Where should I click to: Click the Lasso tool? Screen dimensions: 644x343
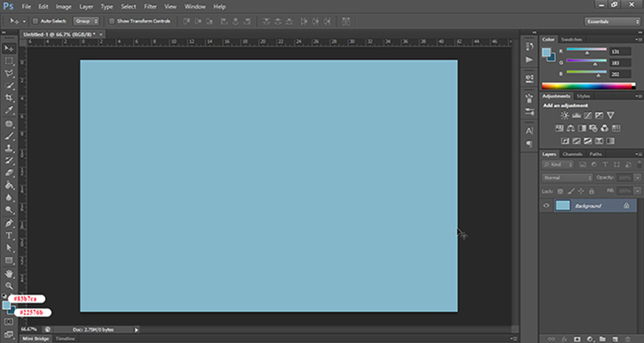click(x=10, y=74)
